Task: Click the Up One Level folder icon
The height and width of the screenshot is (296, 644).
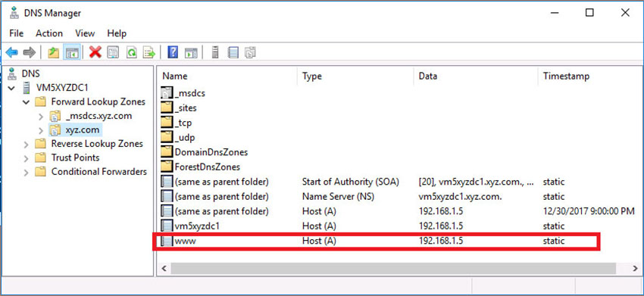Action: (x=53, y=52)
